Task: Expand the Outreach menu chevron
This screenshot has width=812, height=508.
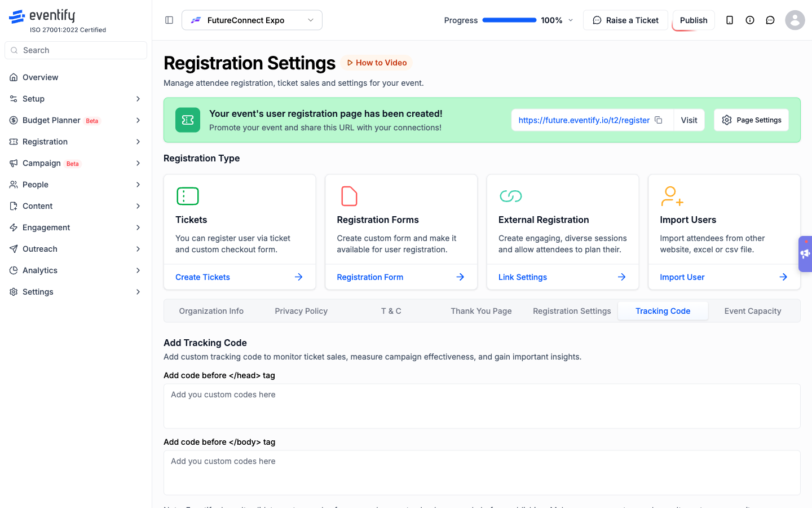Action: click(x=138, y=249)
